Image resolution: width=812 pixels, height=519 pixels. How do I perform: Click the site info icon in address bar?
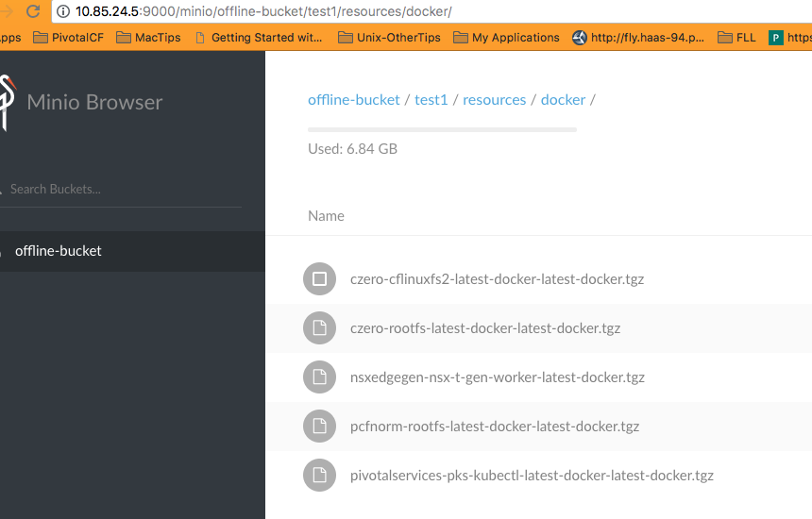[63, 11]
